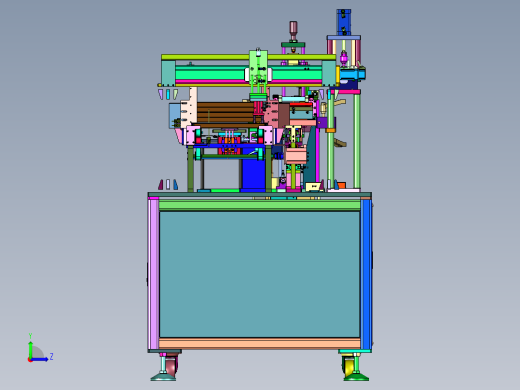Click the blue Z axis of the triad

click(40, 360)
